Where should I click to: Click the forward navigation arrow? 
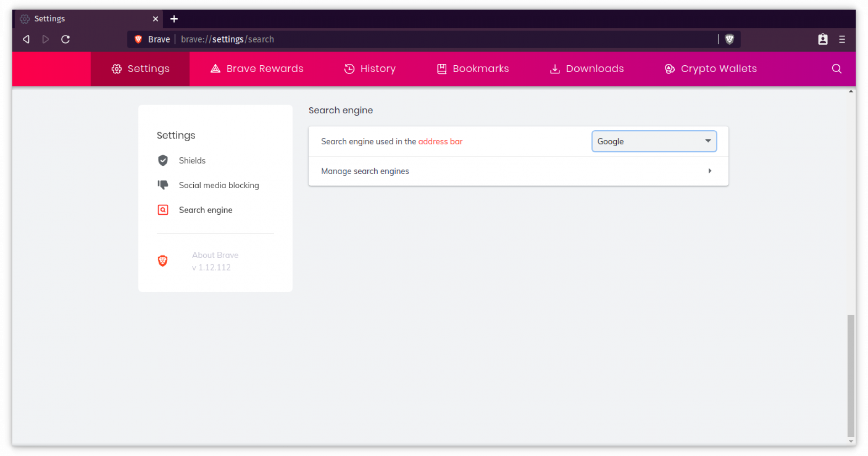click(x=46, y=39)
